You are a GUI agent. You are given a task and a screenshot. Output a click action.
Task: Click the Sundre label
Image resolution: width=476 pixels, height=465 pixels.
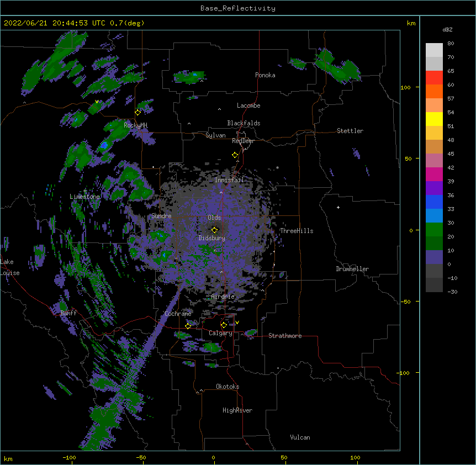click(x=161, y=216)
